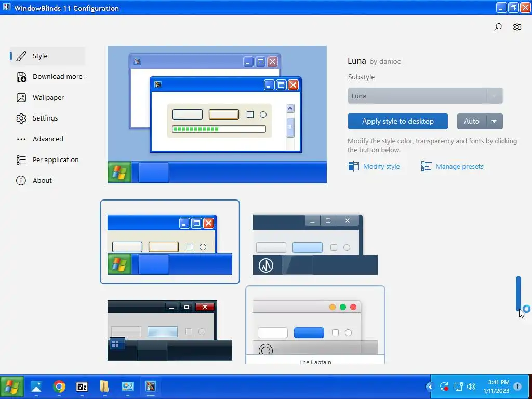
Task: Click the style list vertical scrollbar
Action: click(x=518, y=294)
